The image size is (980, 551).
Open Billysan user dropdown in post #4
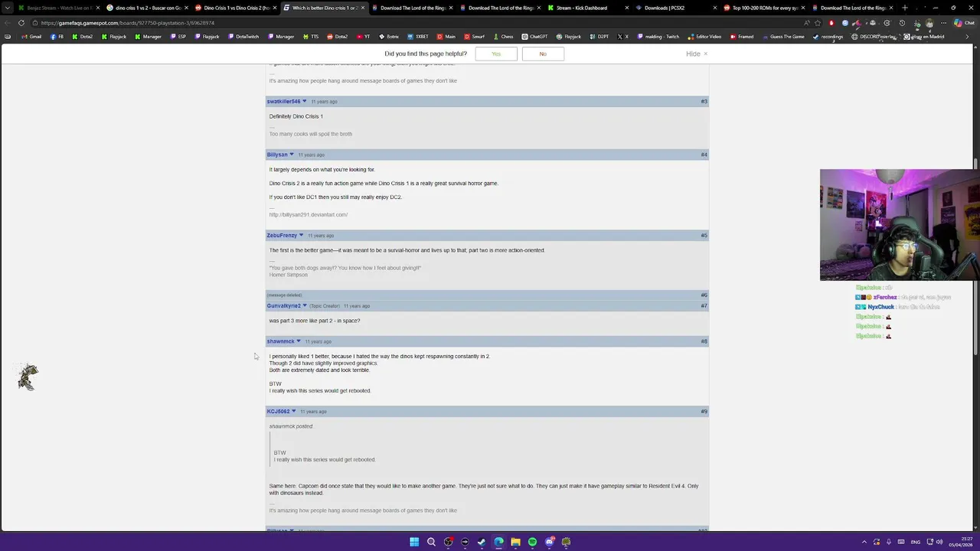coord(291,155)
